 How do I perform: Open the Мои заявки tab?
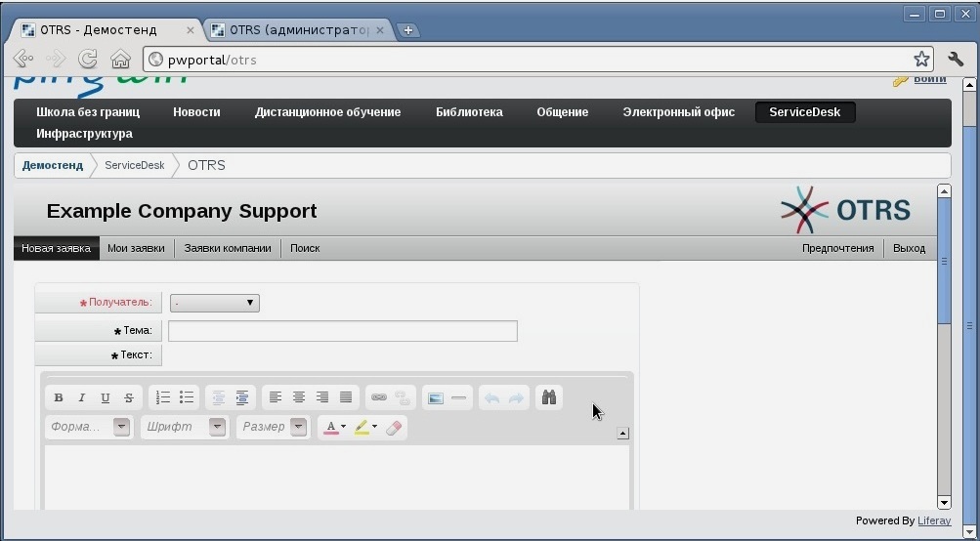(x=136, y=248)
